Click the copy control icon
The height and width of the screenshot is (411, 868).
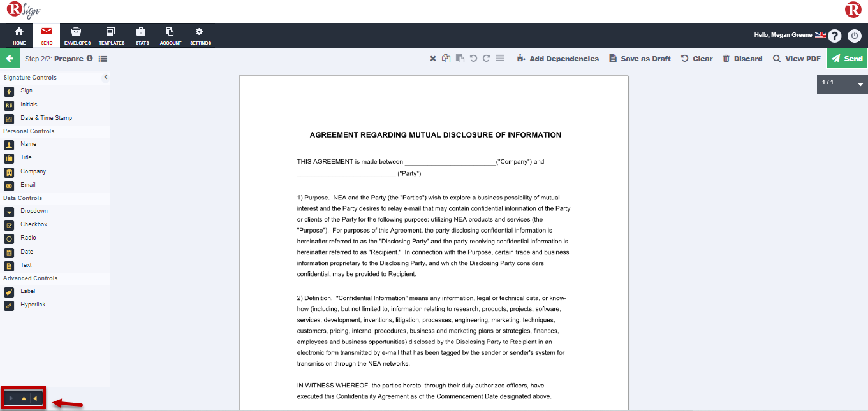coord(446,59)
